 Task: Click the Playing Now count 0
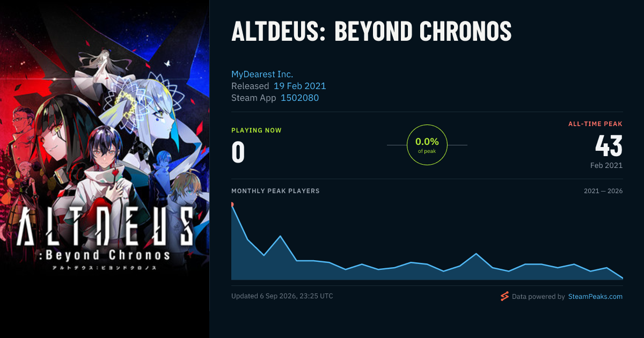238,152
